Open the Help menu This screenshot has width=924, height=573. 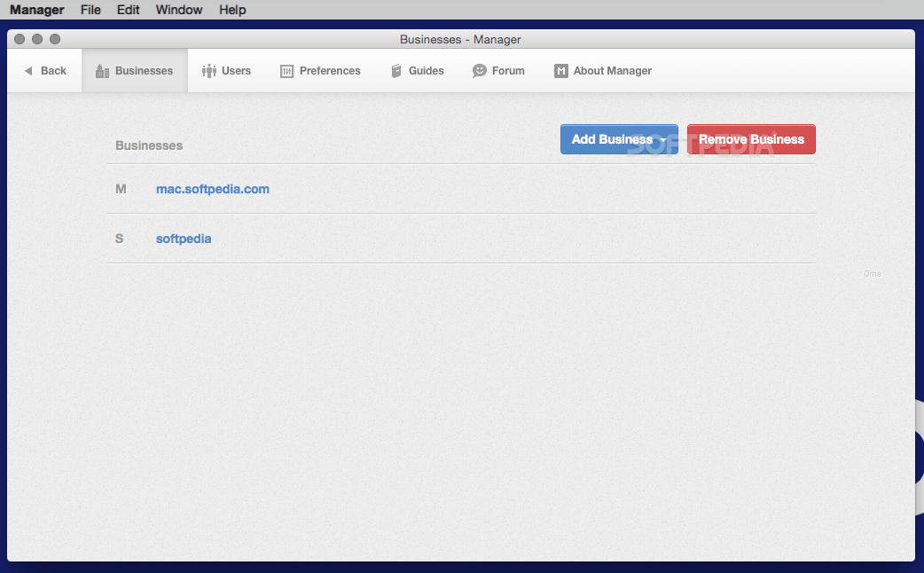coord(232,10)
